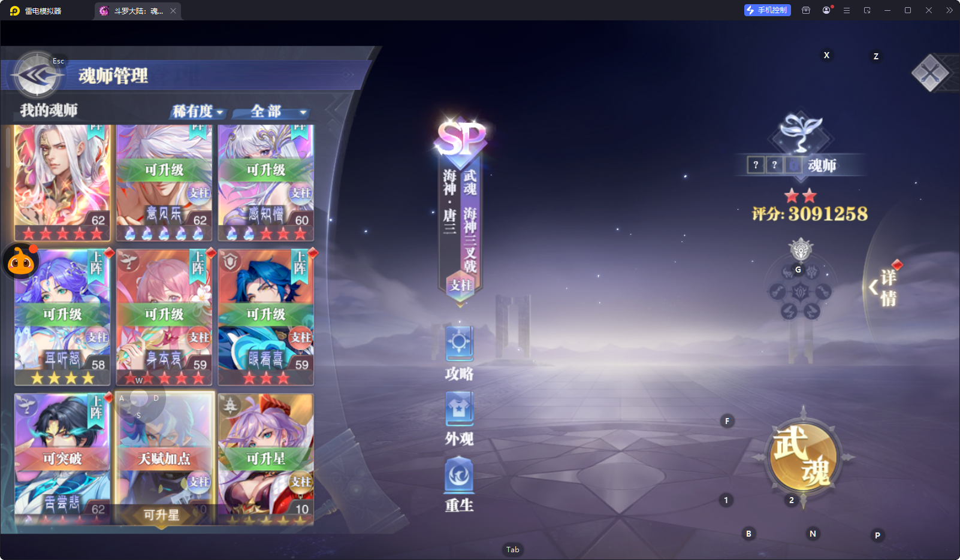Open the 外观 appearance icon

click(460, 419)
